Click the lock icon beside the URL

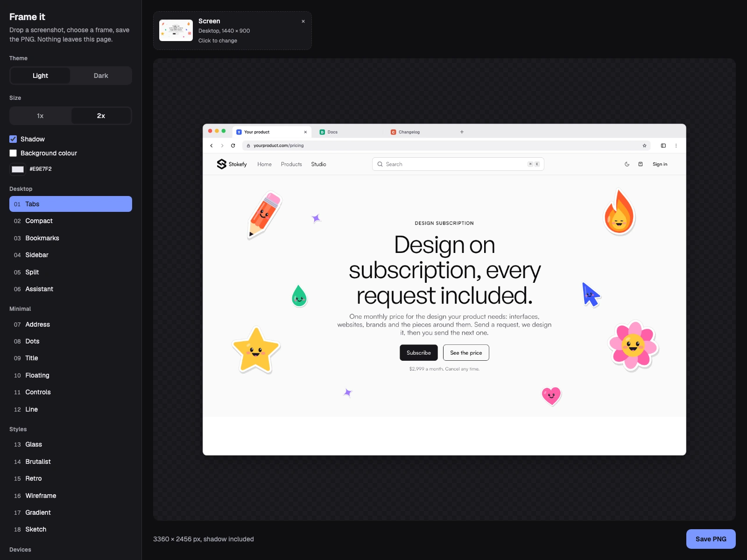(248, 146)
